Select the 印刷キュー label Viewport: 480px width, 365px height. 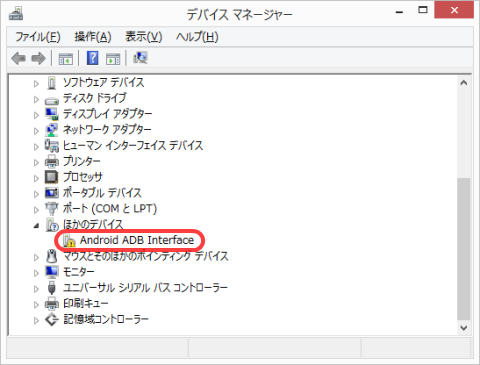coord(86,303)
